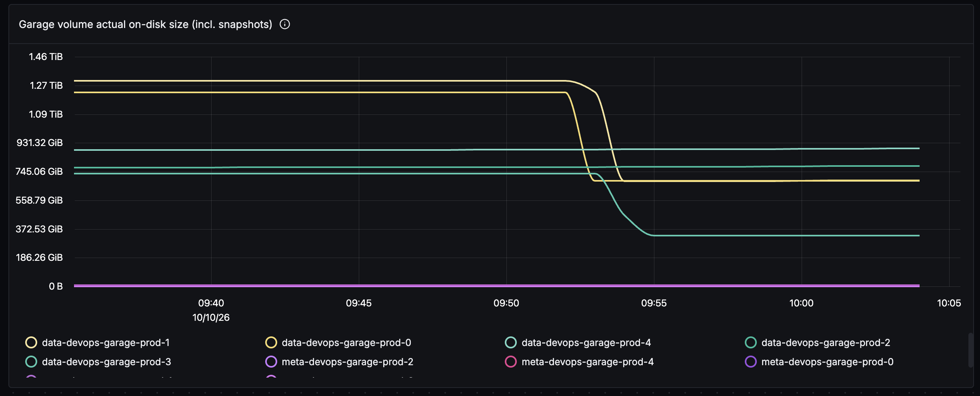Viewport: 980px width, 396px height.
Task: Toggle meta-devops-garage-prod-2 legend series
Action: click(339, 362)
